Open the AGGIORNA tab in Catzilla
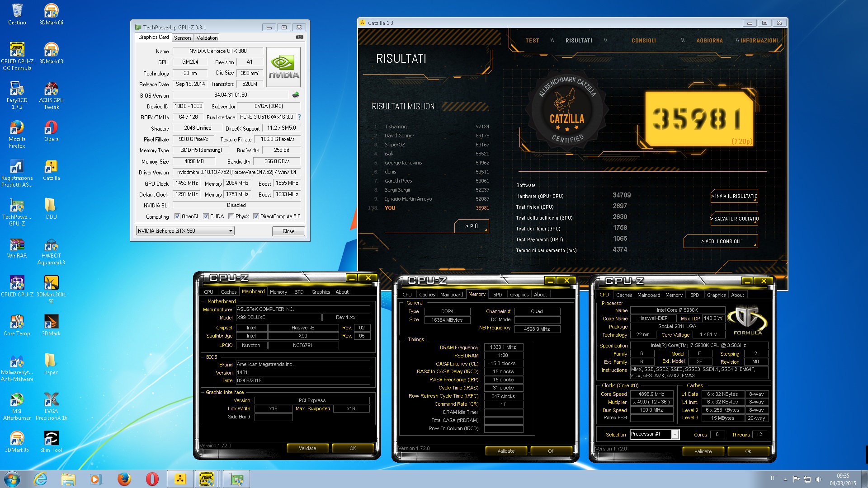The image size is (868, 488). (709, 41)
